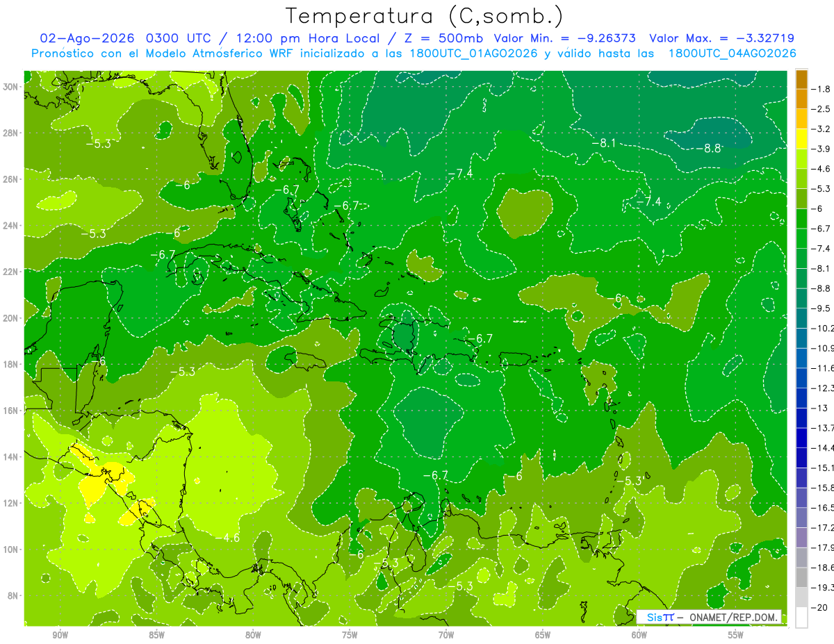Image resolution: width=834 pixels, height=644 pixels.
Task: Pick the legend swatch between -8.8 and -9.5
Action: pyautogui.click(x=801, y=298)
